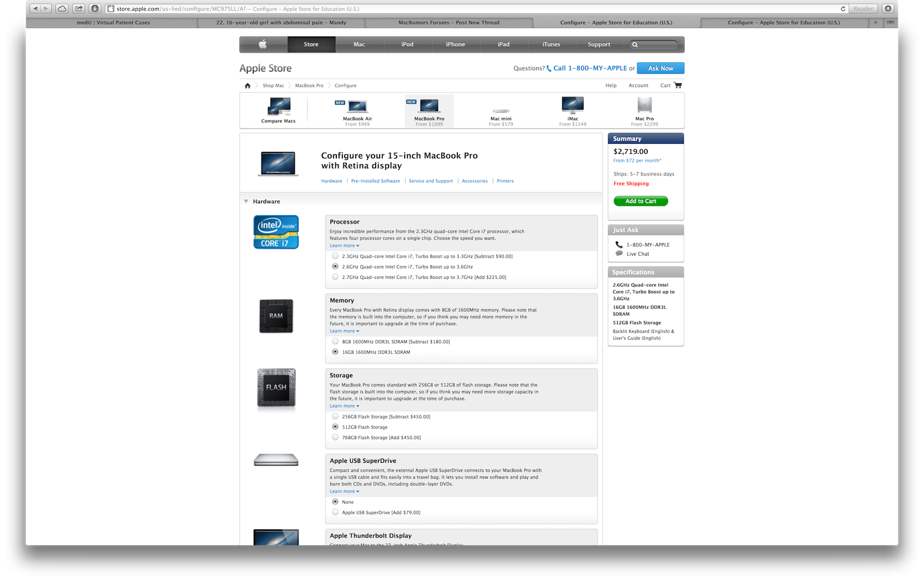The width and height of the screenshot is (924, 581).
Task: Open iCloud tabs cloud icon
Action: coord(62,8)
